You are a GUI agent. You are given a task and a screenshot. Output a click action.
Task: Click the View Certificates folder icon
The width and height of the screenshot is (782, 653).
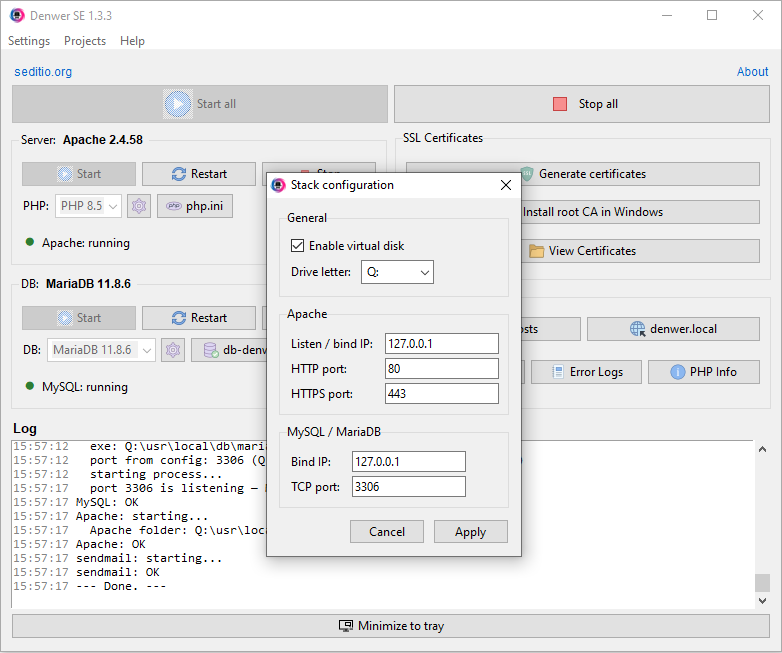[536, 251]
